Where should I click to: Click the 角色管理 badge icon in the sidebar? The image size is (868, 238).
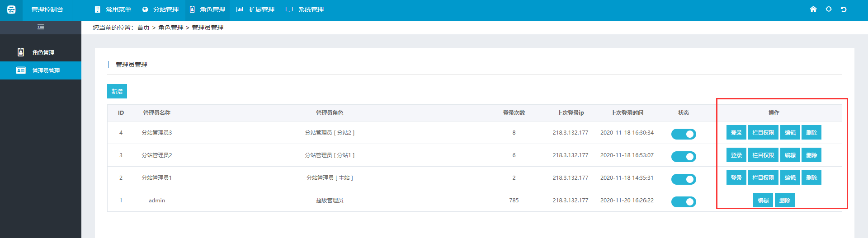point(21,52)
